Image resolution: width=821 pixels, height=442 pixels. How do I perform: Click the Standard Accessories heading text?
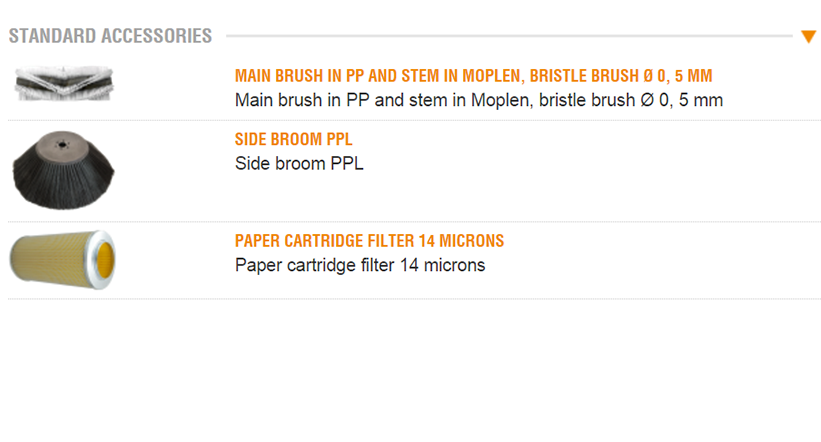coord(110,37)
